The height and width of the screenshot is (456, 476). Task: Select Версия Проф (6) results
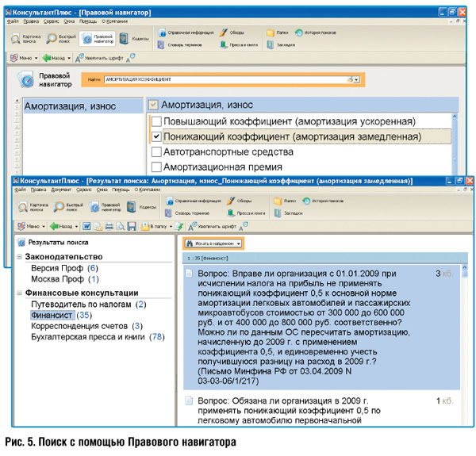click(64, 268)
